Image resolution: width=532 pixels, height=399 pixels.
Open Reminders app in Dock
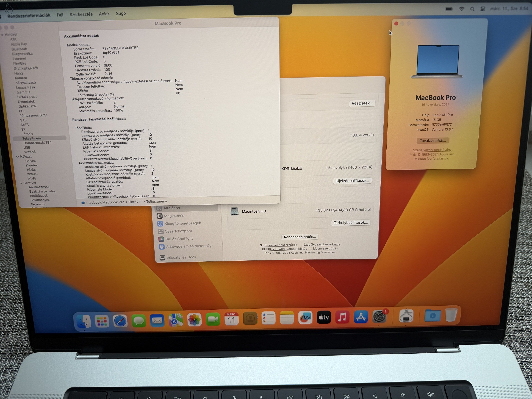click(x=268, y=318)
